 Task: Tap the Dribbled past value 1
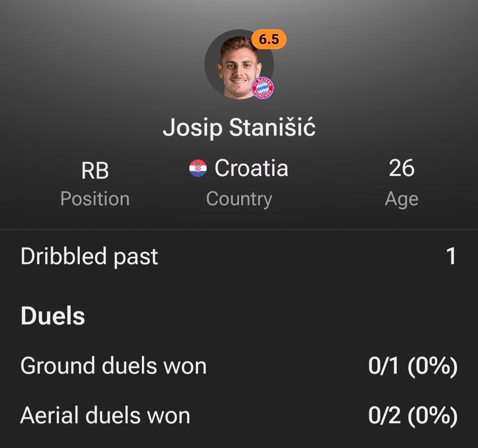[451, 256]
